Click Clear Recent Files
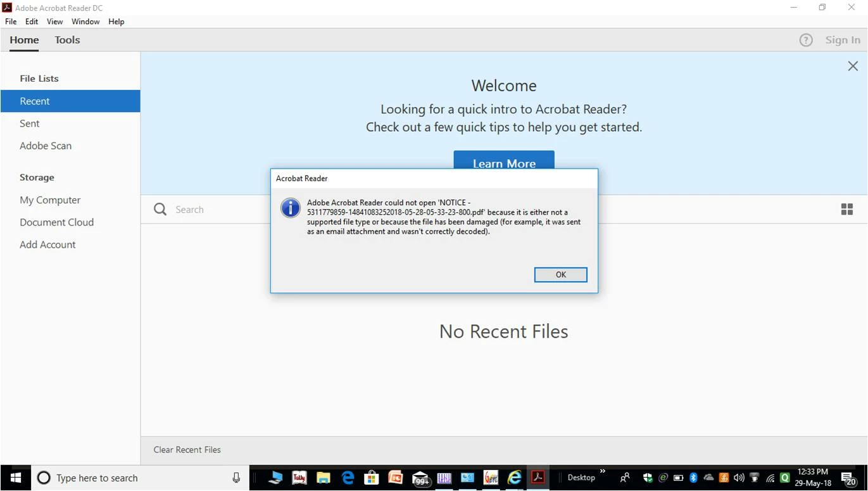This screenshot has height=491, width=868. pos(187,450)
